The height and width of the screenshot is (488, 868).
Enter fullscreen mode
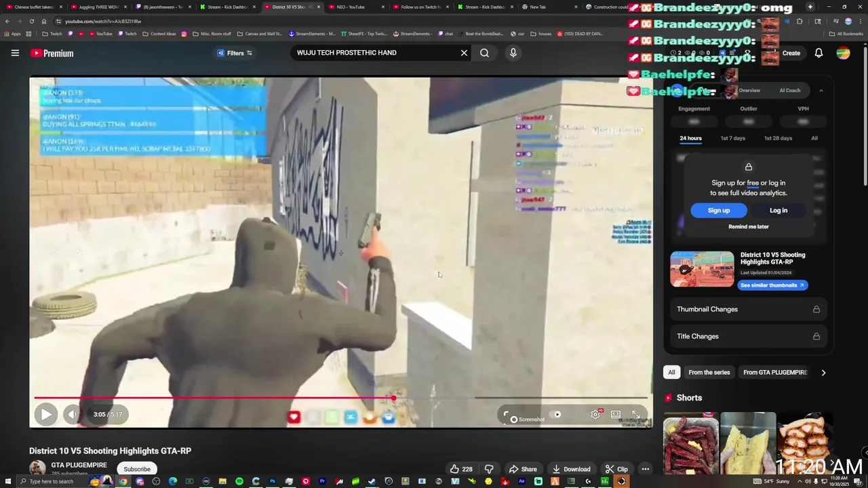pyautogui.click(x=636, y=414)
